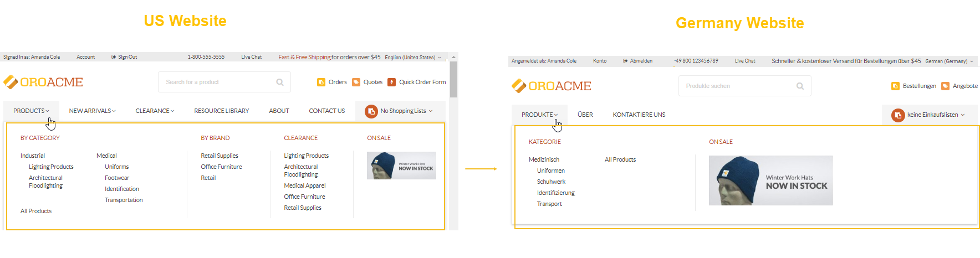
Task: Select Retail Supplies under By Brand
Action: [x=220, y=156]
